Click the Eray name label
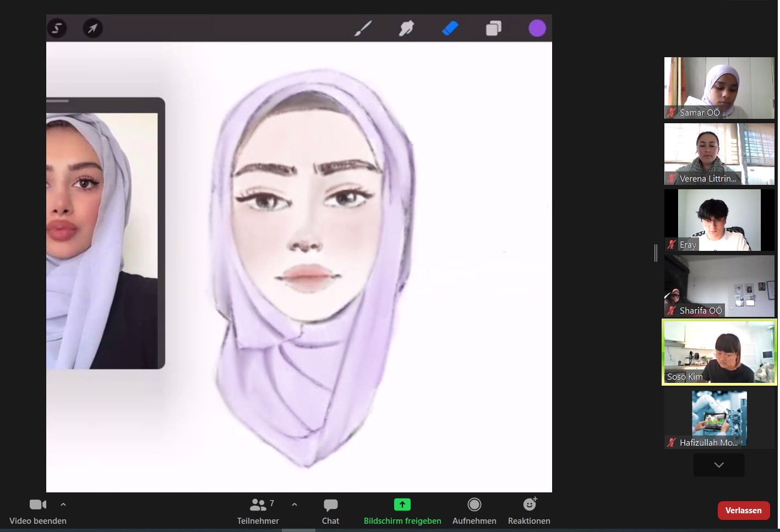 click(x=688, y=245)
